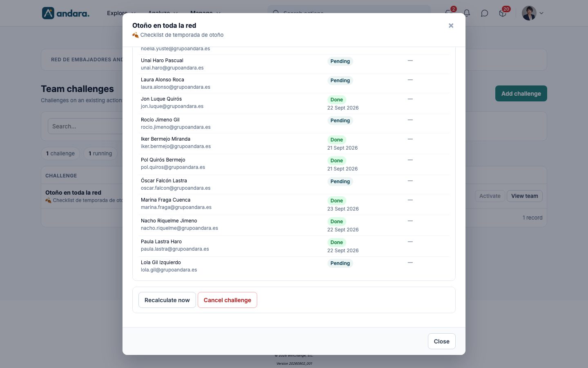Click name Pol Quirós Bermejo
This screenshot has width=588, height=368.
163,160
